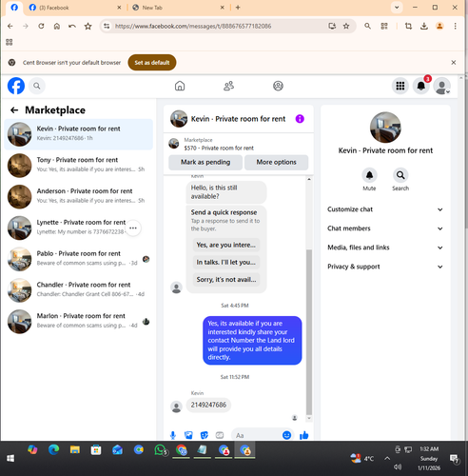
Task: Send quick response 'Yes, are you intere...'
Action: tap(226, 245)
